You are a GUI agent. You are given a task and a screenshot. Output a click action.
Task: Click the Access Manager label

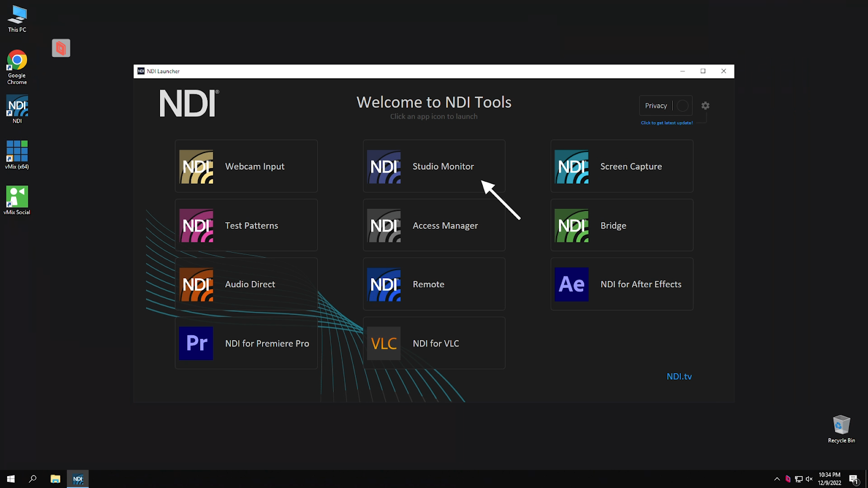coord(445,226)
